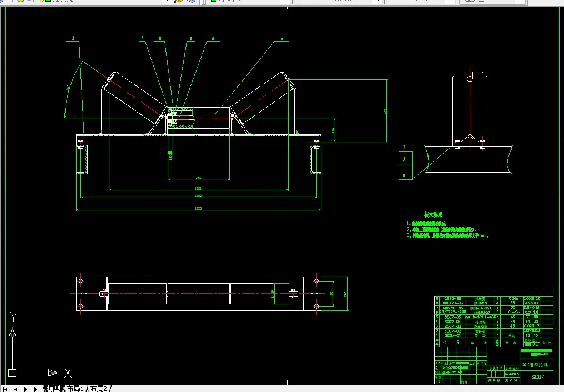Screen dimensions: 564x392
Task: Jump to the first layout tab arrow
Action: (6, 389)
